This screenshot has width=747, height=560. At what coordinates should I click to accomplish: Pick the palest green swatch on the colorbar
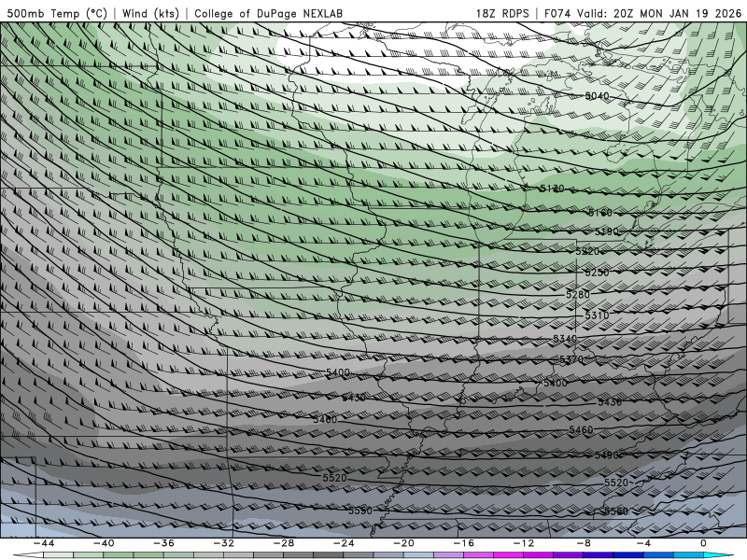pyautogui.click(x=58, y=555)
